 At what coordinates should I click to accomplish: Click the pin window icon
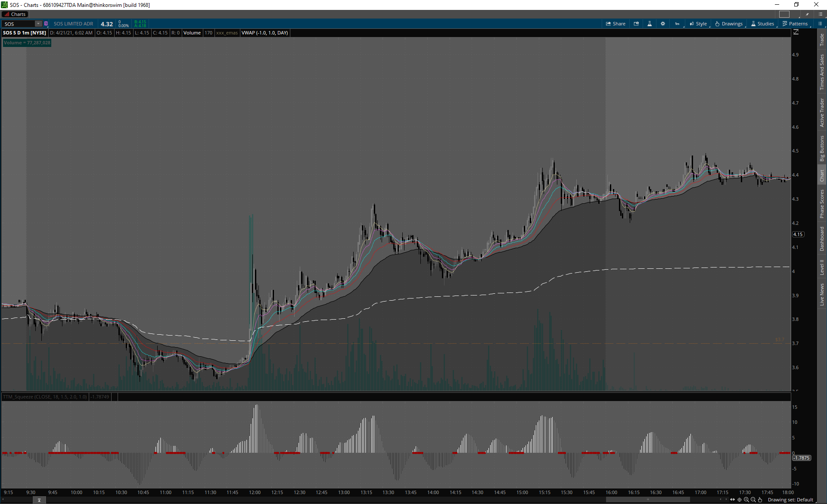807,14
